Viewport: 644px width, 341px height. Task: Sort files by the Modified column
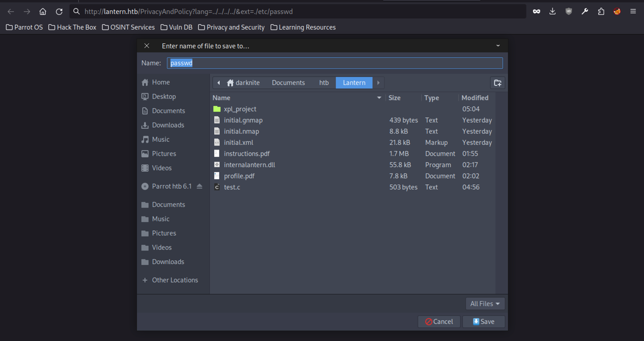pyautogui.click(x=475, y=98)
